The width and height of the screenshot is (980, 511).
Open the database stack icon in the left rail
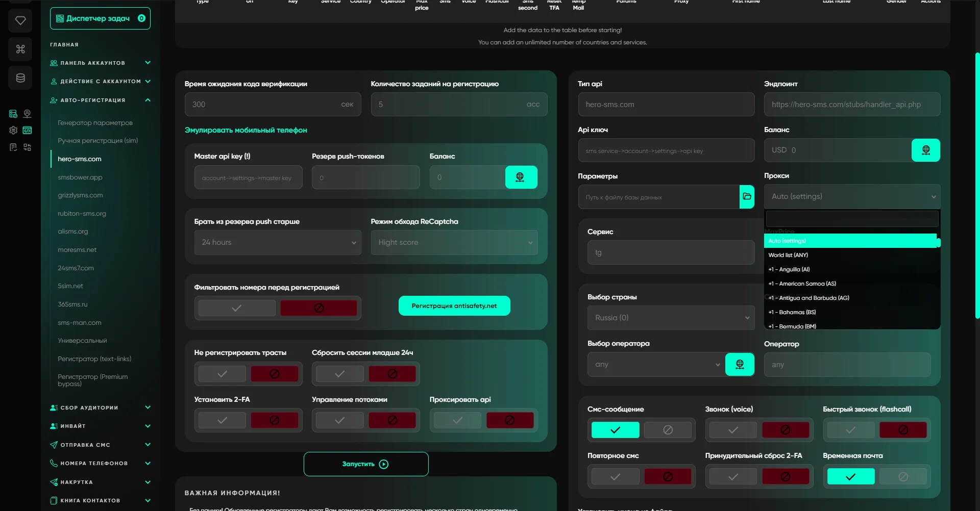20,78
